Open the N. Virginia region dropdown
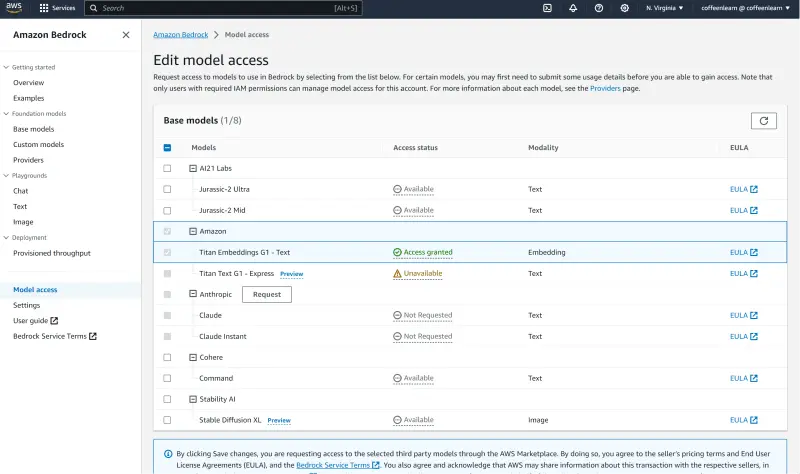The width and height of the screenshot is (800, 474). click(x=664, y=8)
